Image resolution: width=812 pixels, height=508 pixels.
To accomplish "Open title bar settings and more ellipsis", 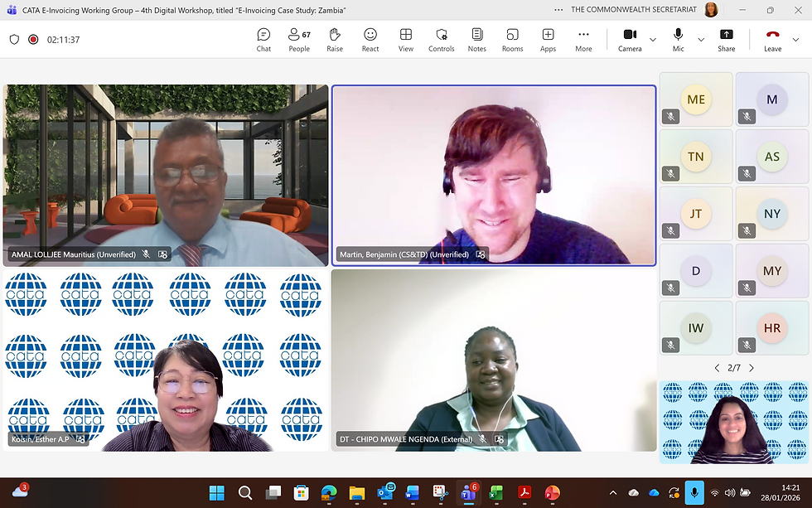I will pos(558,10).
